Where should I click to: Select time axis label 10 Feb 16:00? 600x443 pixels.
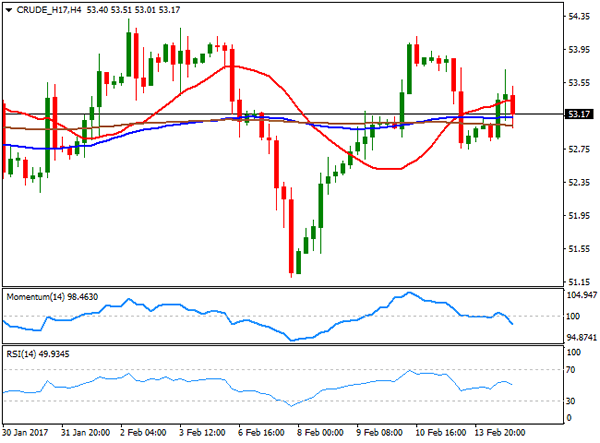440,433
